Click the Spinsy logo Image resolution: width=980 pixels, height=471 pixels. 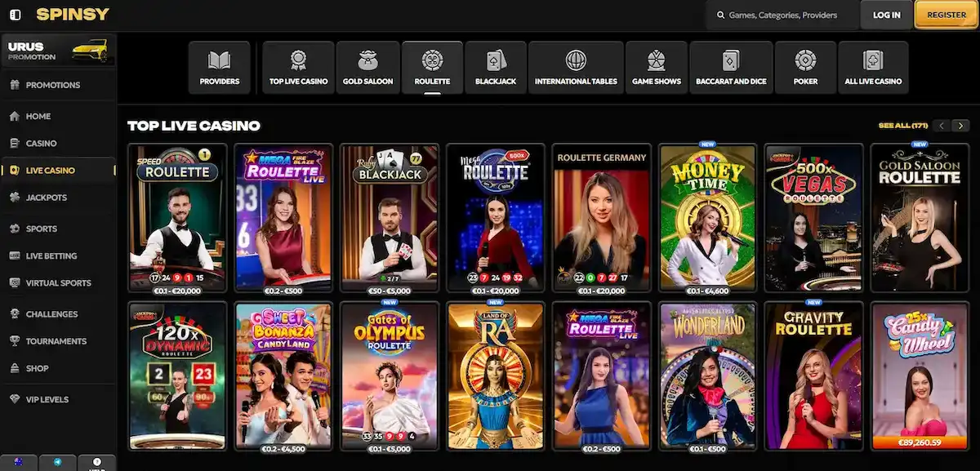pyautogui.click(x=73, y=15)
